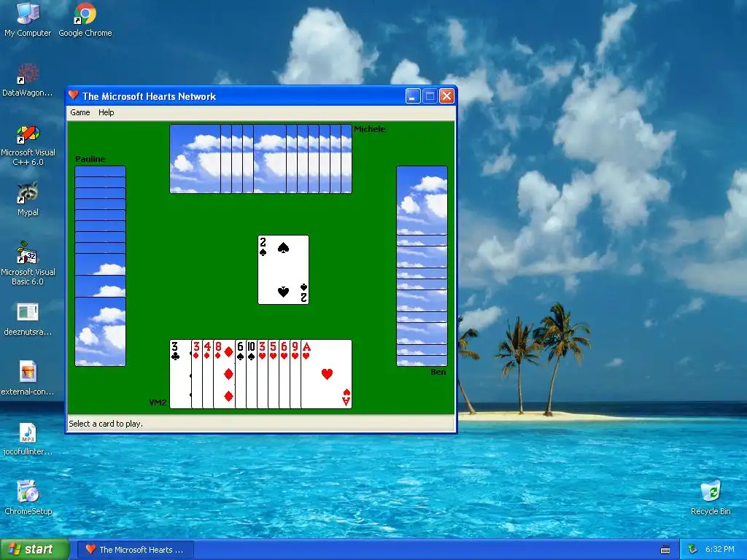Click the 2 of spades on the table
Screen dimensions: 747x560
(284, 270)
